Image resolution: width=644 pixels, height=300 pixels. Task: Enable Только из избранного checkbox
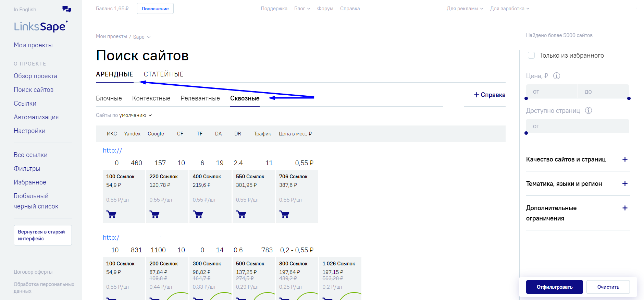pos(531,55)
